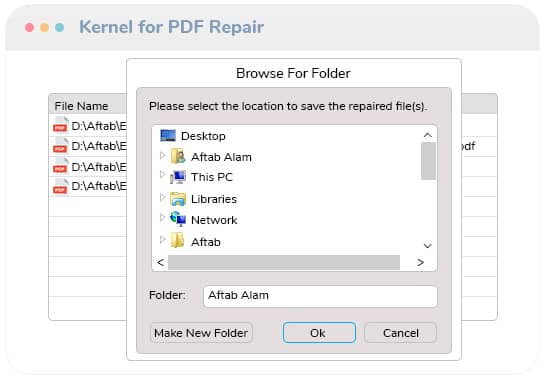Click the yellow Aftab folder icon
This screenshot has width=545, height=380.
(178, 241)
